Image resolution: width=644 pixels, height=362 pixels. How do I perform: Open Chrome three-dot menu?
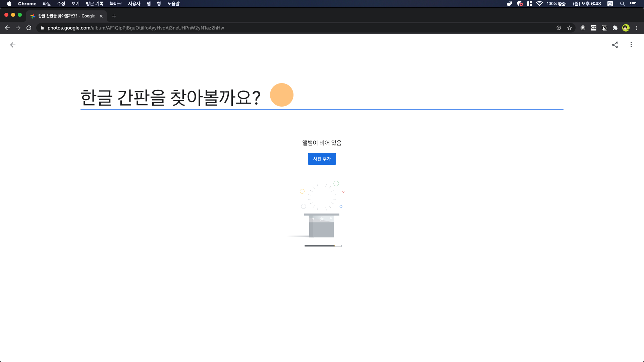(x=637, y=28)
